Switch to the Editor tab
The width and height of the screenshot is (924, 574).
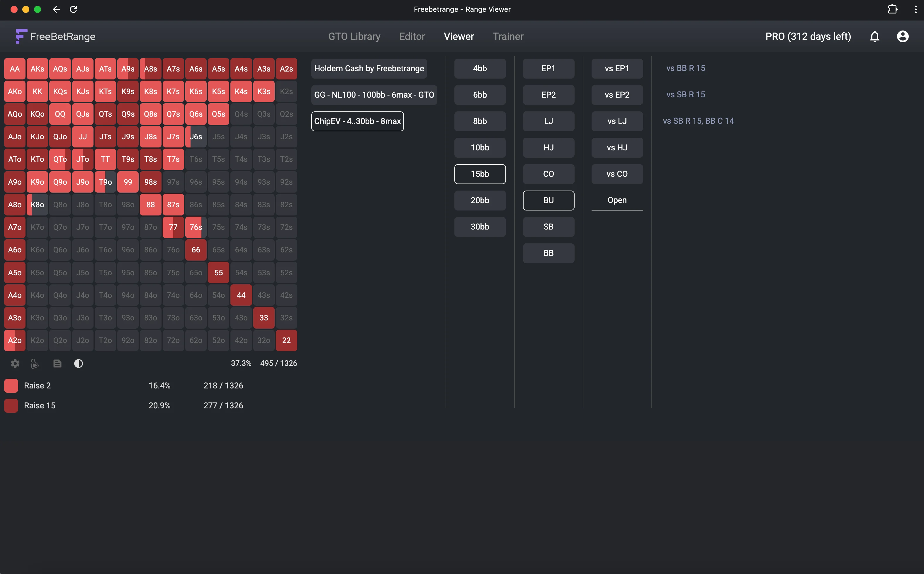pyautogui.click(x=412, y=36)
